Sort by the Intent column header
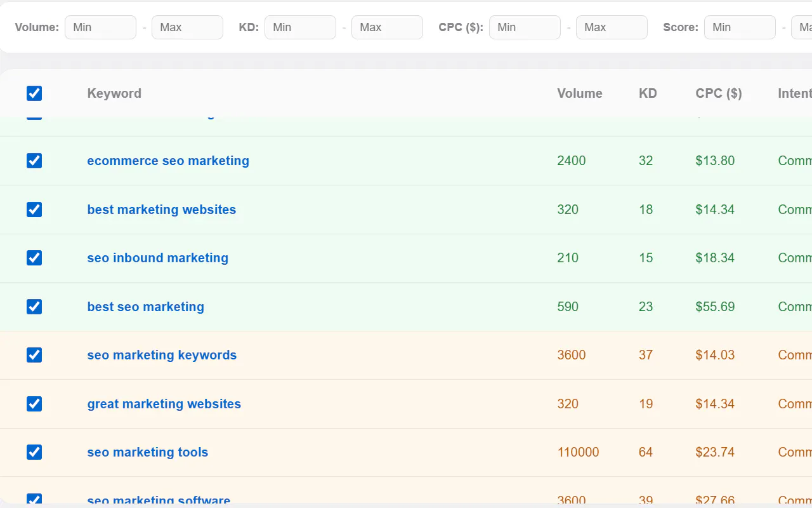 [x=795, y=93]
